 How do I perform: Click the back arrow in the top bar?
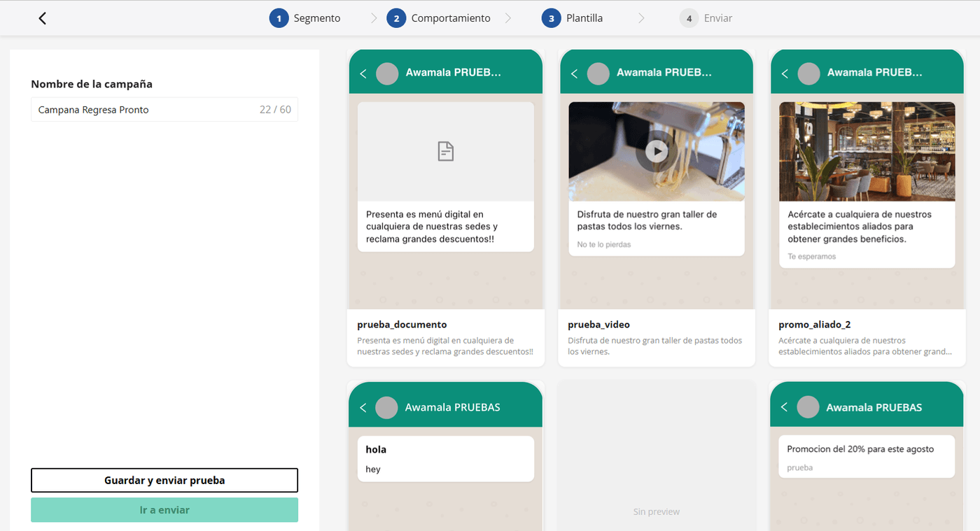click(x=43, y=19)
